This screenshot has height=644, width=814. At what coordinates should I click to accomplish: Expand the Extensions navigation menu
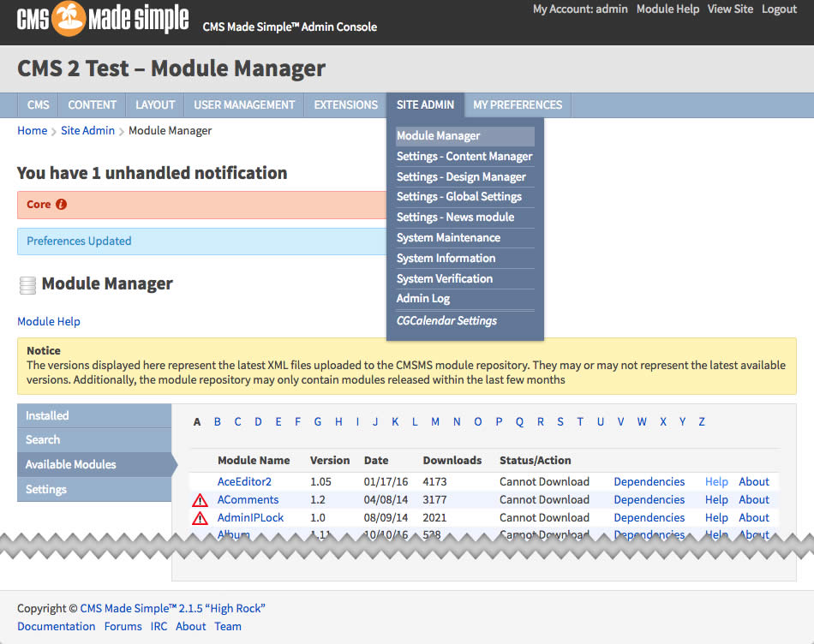(x=345, y=104)
